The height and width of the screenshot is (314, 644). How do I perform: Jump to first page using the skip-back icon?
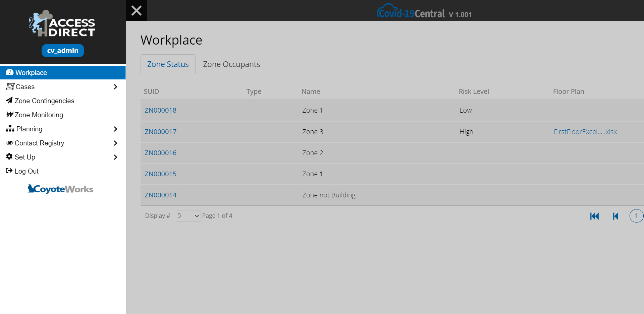pyautogui.click(x=594, y=216)
